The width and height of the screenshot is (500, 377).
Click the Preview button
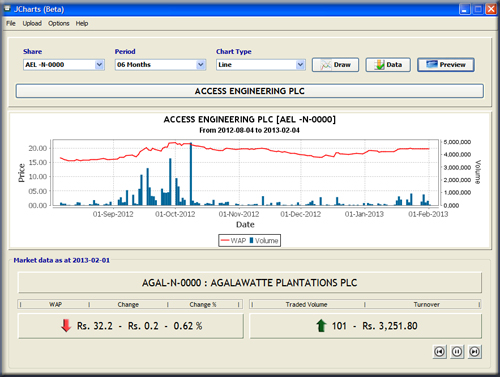coord(446,65)
